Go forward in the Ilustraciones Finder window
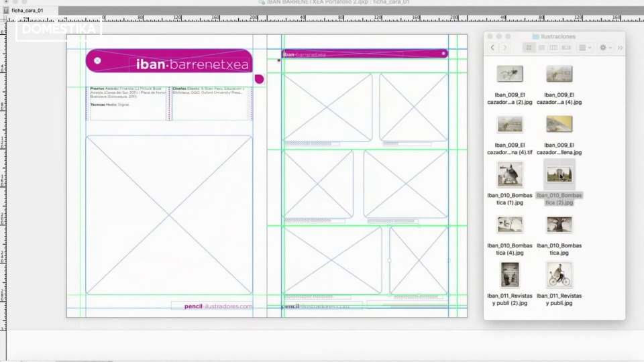644x362 pixels. pos(504,48)
